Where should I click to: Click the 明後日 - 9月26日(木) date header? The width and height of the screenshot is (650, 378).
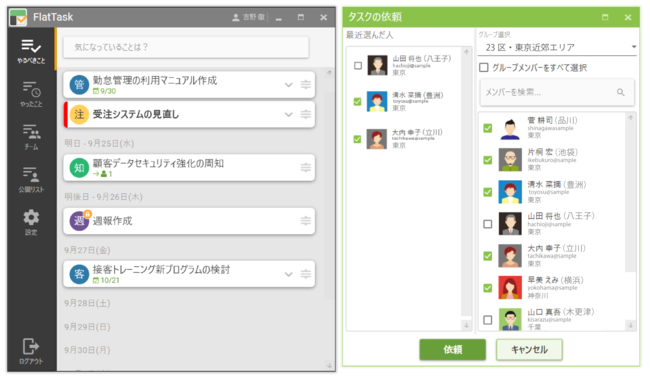pos(103,197)
